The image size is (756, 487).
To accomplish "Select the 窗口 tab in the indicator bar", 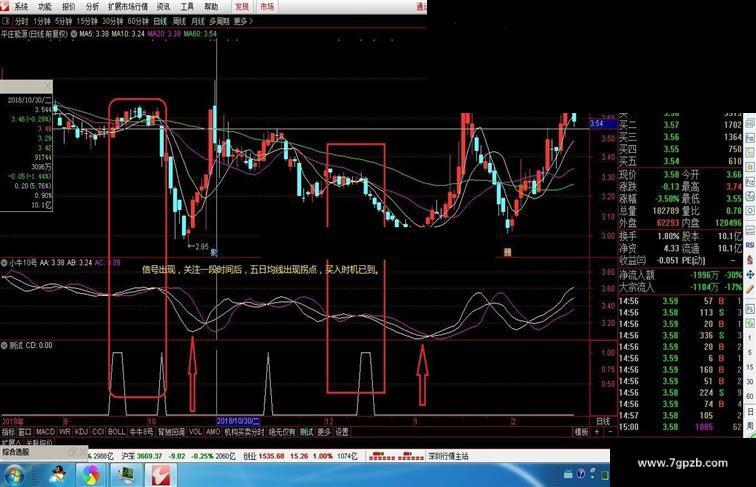I will (25, 432).
